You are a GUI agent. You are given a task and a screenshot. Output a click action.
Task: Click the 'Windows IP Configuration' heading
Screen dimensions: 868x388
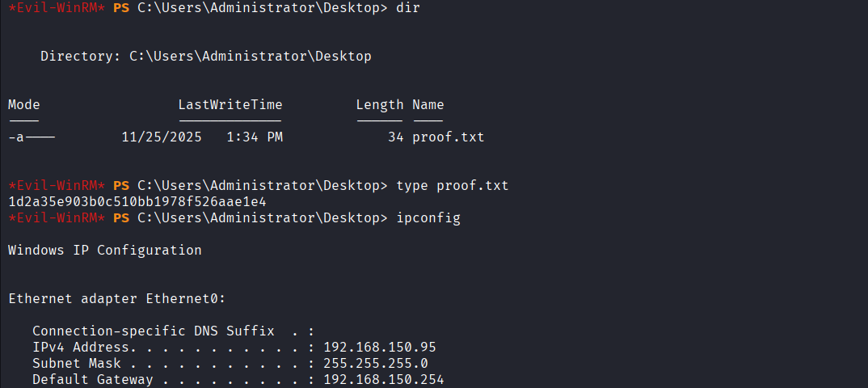(x=104, y=250)
